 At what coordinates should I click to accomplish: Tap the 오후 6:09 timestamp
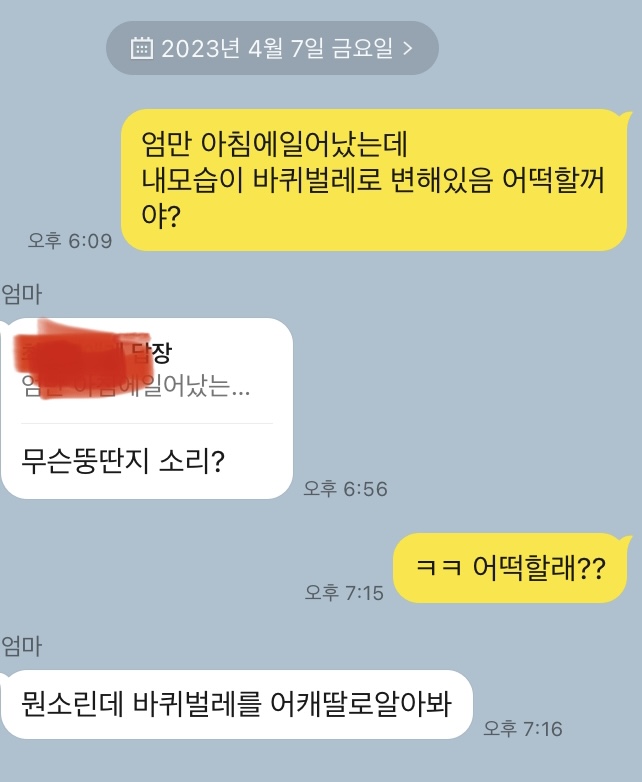(70, 241)
